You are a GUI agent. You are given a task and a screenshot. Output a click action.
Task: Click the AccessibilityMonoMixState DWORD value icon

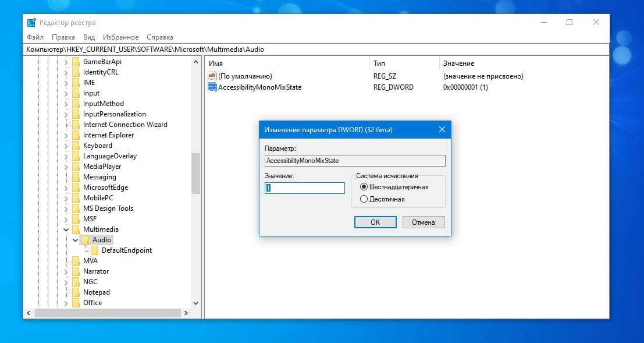point(212,87)
